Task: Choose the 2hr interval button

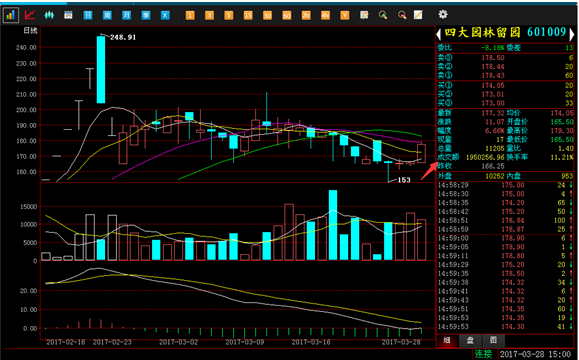Action: (x=306, y=15)
